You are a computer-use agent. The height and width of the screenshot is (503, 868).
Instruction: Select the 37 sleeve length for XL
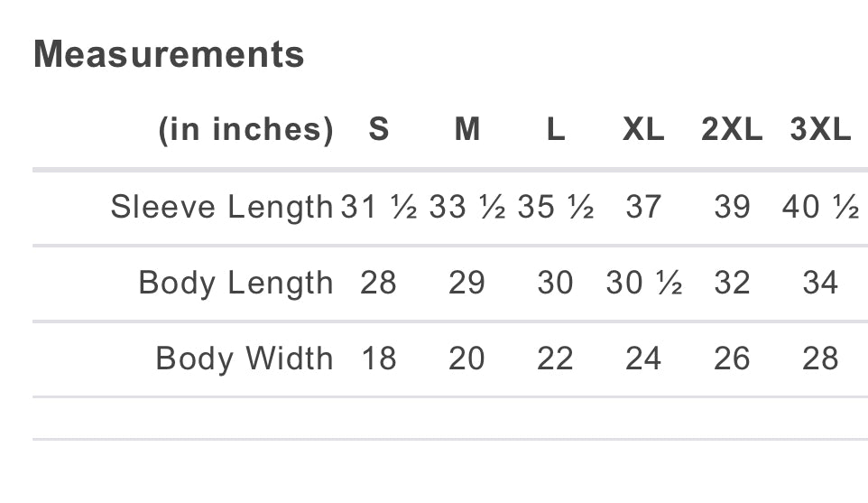tap(643, 207)
